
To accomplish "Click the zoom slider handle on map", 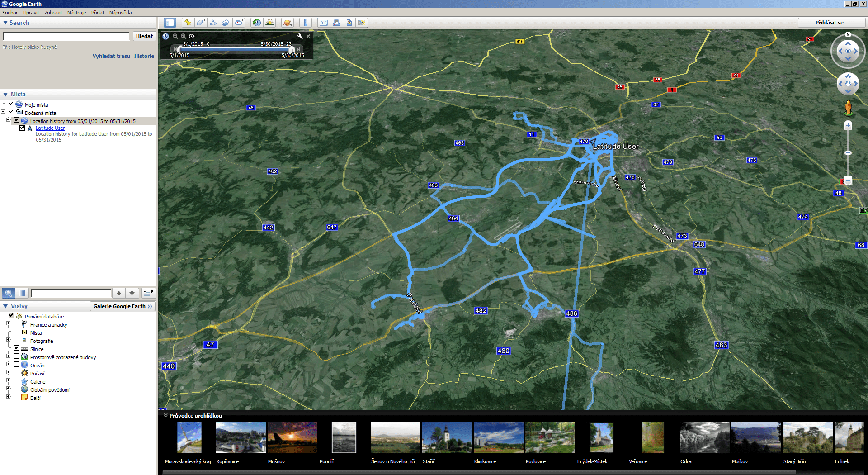I will pyautogui.click(x=848, y=153).
